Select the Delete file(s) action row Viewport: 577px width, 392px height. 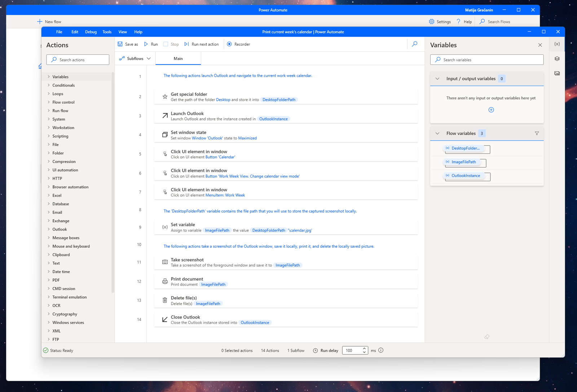(286, 300)
